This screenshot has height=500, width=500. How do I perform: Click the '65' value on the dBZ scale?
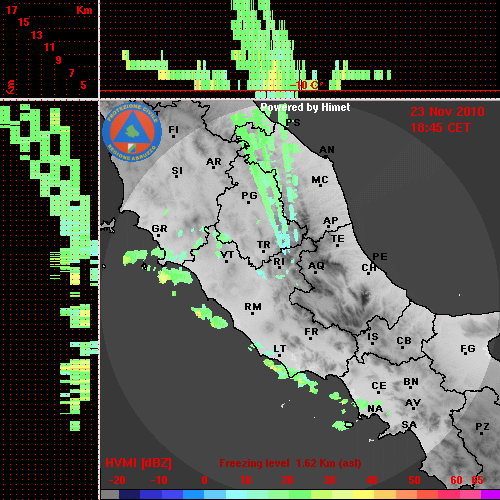tap(477, 480)
